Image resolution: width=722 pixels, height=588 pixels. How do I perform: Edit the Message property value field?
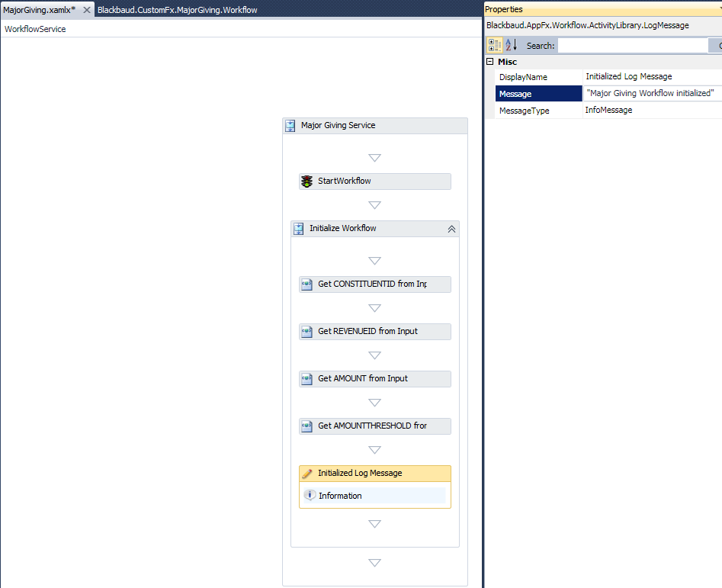pos(652,94)
